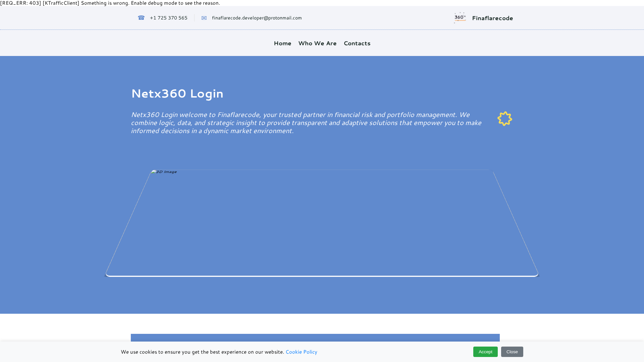Image resolution: width=644 pixels, height=362 pixels.
Task: Accept cookies with the green button
Action: [x=485, y=352]
